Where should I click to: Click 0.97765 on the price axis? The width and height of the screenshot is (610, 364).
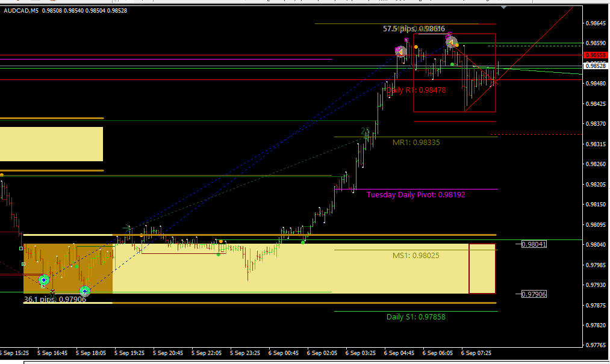(x=596, y=345)
